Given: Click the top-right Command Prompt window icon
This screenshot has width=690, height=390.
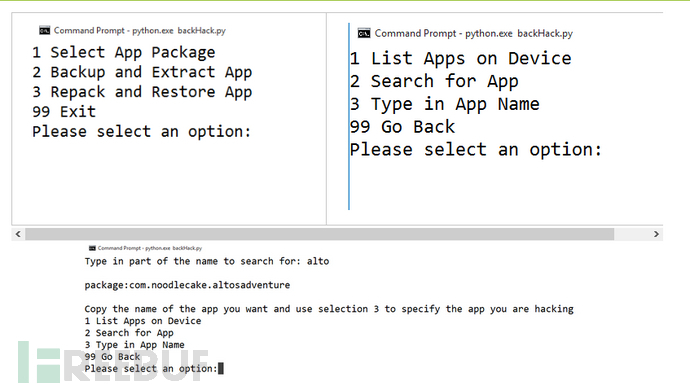Looking at the screenshot, I should click(364, 33).
